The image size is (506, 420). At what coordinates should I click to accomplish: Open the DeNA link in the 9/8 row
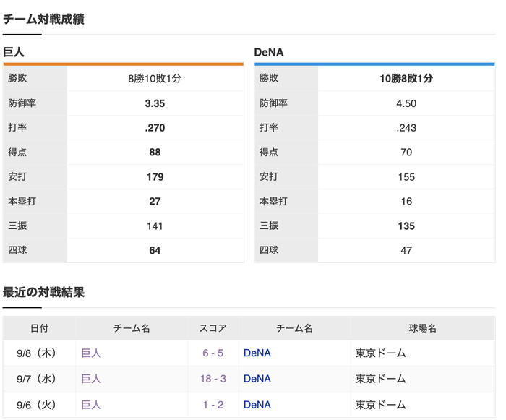[x=257, y=353]
